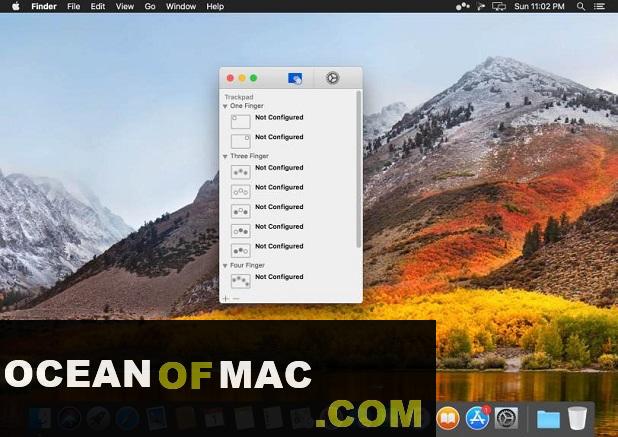Open the Go menu

[150, 6]
